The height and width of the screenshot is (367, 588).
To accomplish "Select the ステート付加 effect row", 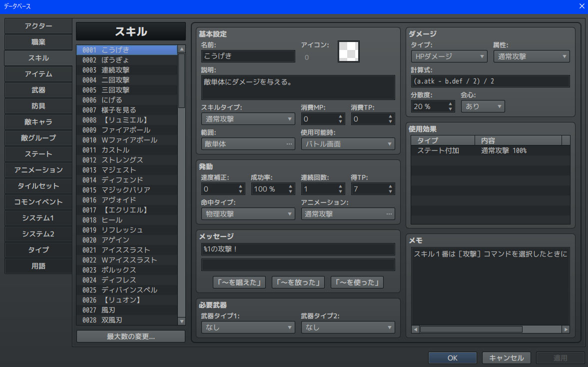I will (491, 150).
